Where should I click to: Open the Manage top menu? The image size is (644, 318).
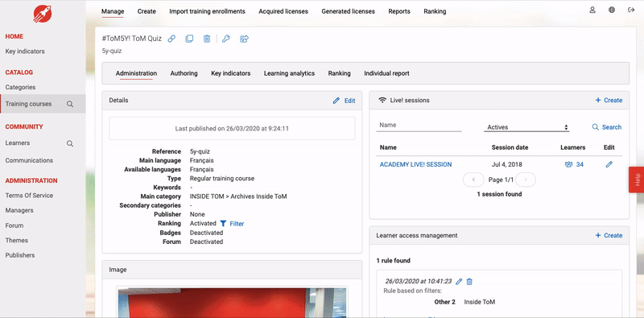(x=113, y=11)
